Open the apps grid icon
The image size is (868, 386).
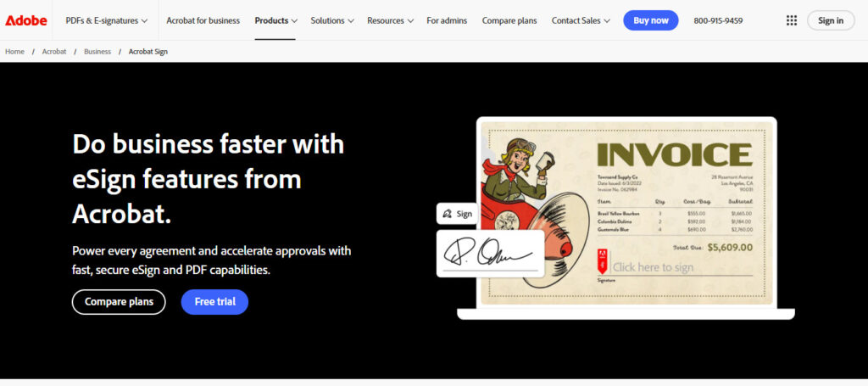tap(792, 20)
